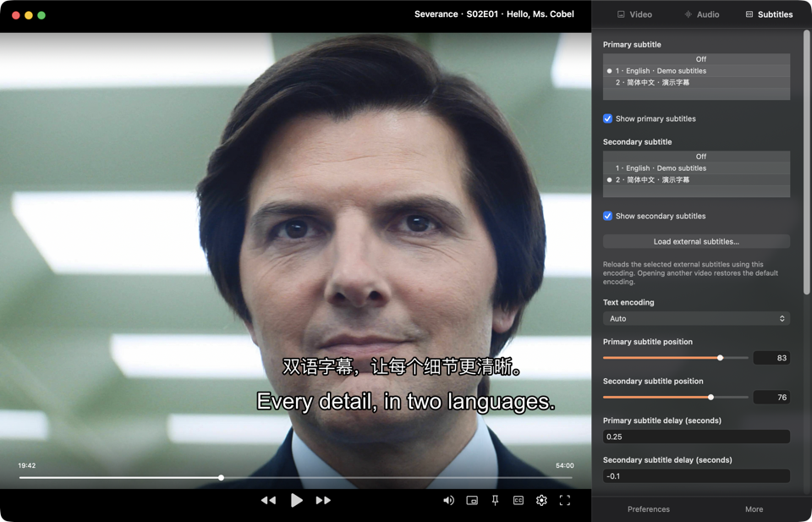Enter picture-in-picture mode
Image resolution: width=812 pixels, height=522 pixels.
point(472,500)
